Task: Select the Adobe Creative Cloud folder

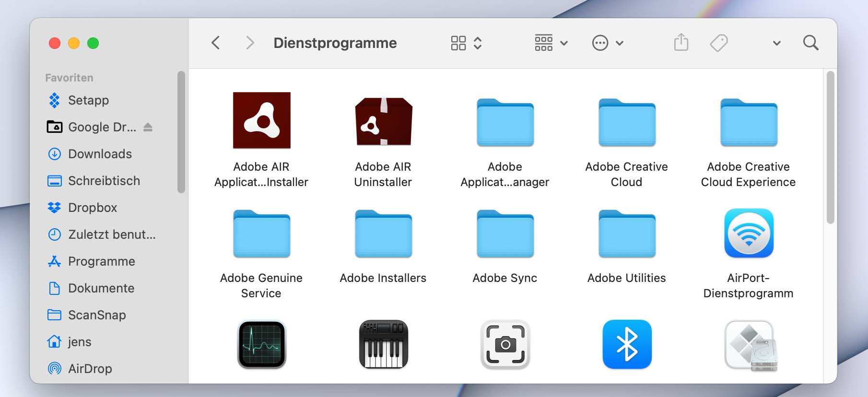Action: (x=627, y=122)
